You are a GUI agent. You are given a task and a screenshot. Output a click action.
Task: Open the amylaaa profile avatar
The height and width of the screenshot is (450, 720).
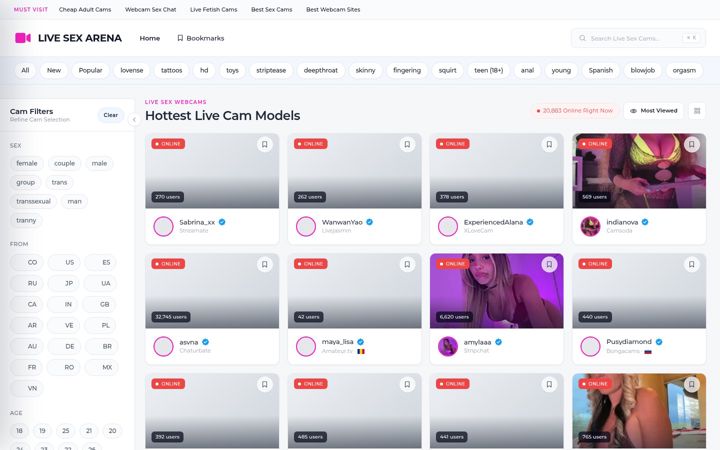pos(448,346)
